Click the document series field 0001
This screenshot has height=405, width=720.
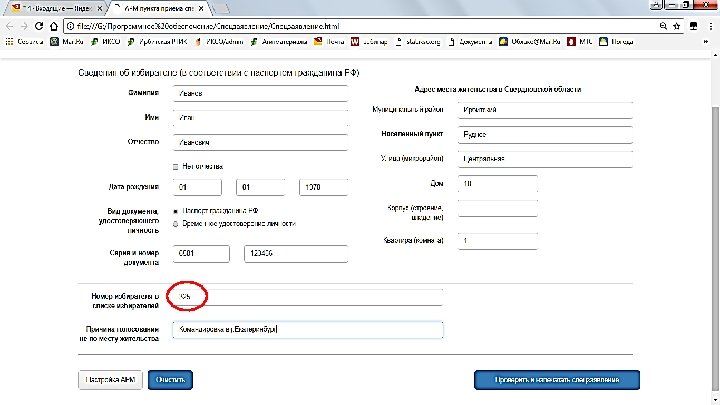[x=201, y=253]
